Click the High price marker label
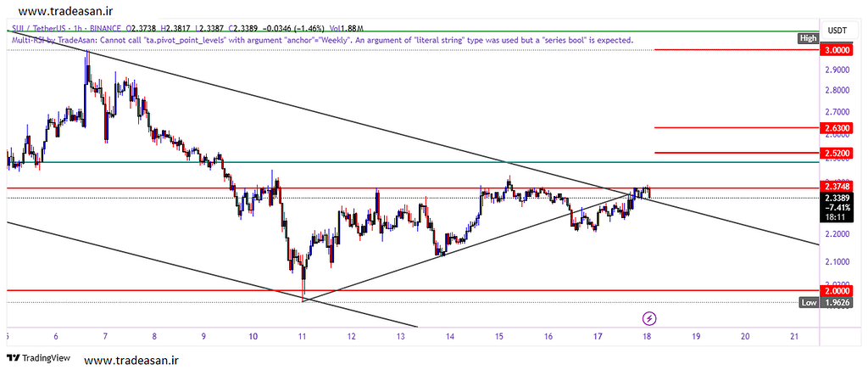The height and width of the screenshot is (370, 868). point(808,38)
